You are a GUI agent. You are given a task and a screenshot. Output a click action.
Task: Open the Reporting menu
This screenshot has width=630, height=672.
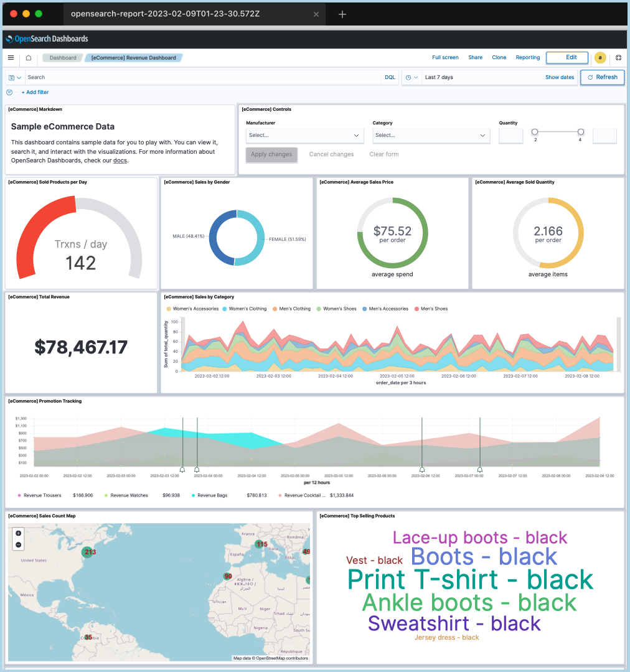527,58
